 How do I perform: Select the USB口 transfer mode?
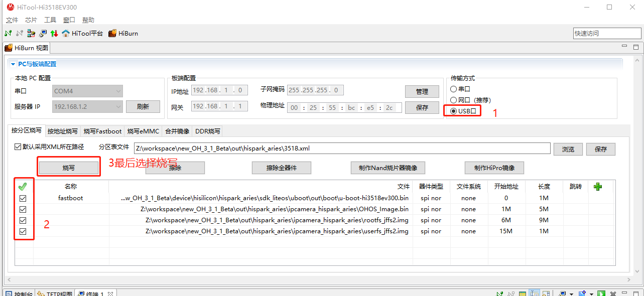pyautogui.click(x=454, y=111)
